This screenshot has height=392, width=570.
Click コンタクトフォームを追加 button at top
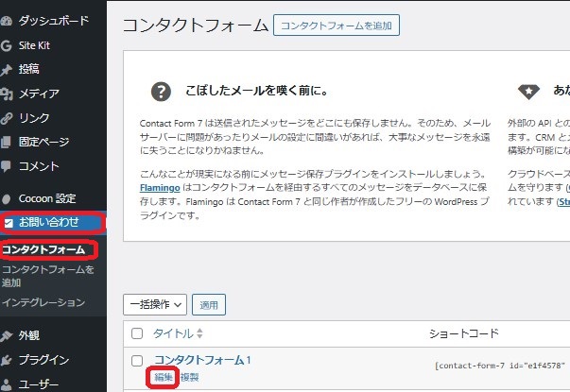[x=336, y=26]
